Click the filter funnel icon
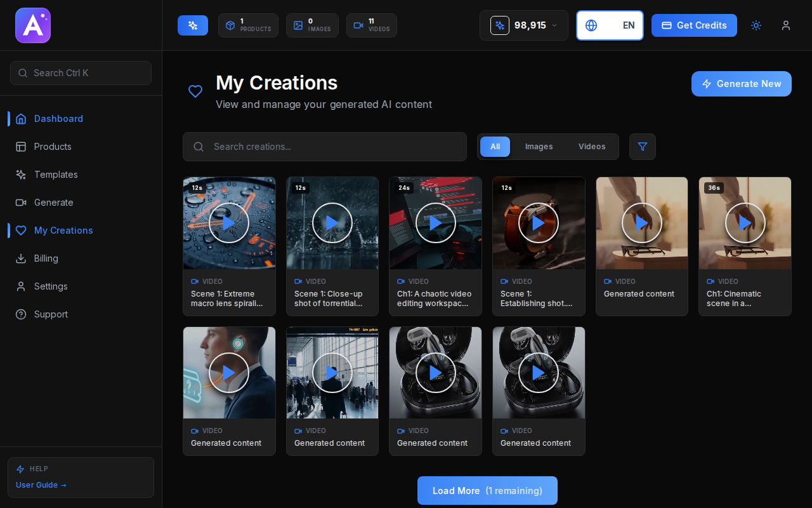Viewport: 812px width, 508px height. pos(643,147)
